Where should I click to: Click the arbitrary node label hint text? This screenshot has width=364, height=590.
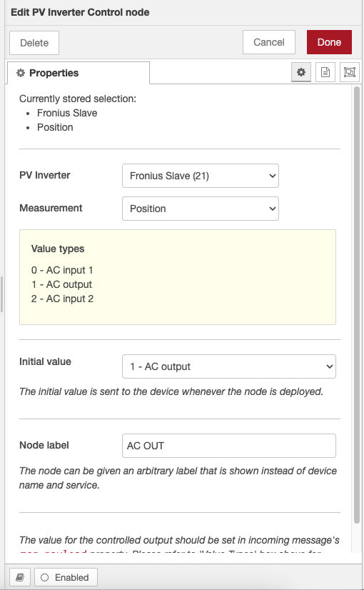[x=178, y=478]
